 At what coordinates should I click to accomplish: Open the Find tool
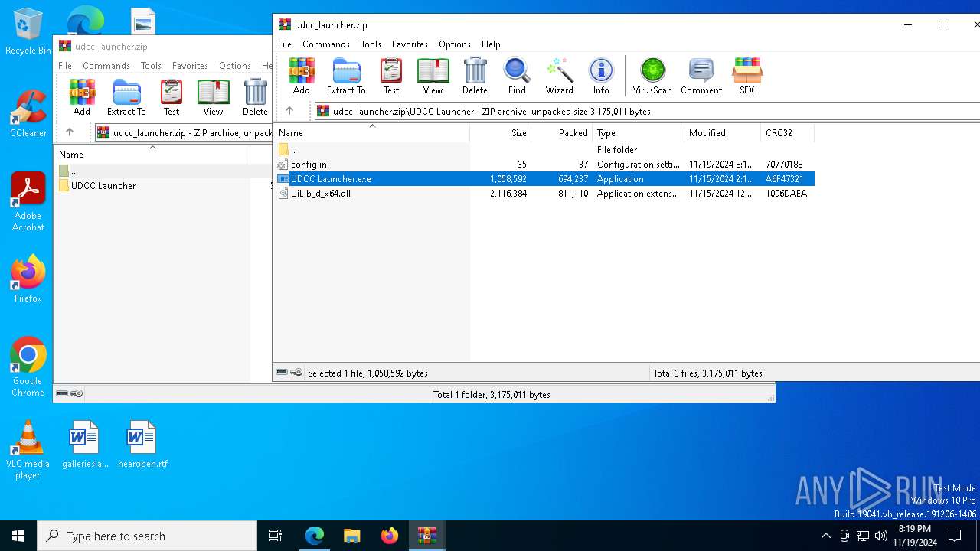click(517, 76)
